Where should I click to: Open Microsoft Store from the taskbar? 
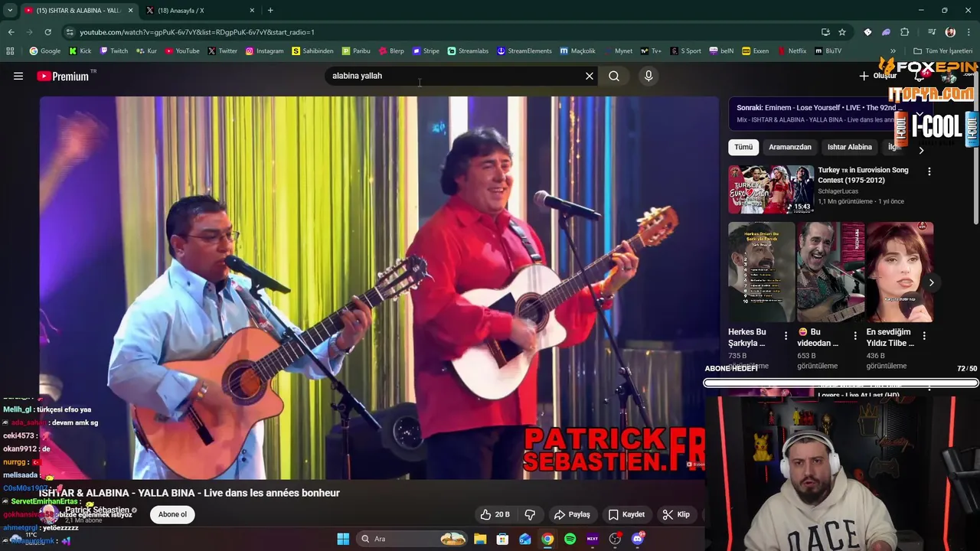tap(502, 539)
